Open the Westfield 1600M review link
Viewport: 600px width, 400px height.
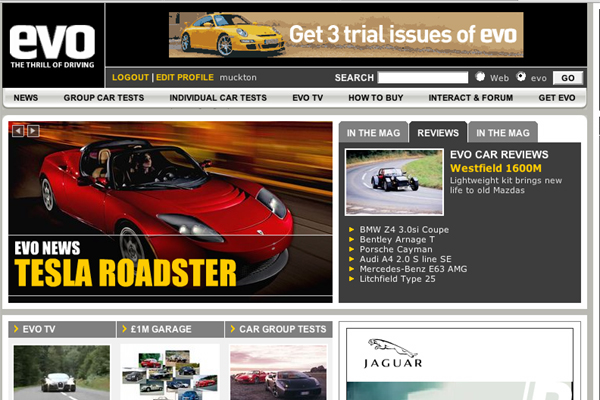coord(496,168)
